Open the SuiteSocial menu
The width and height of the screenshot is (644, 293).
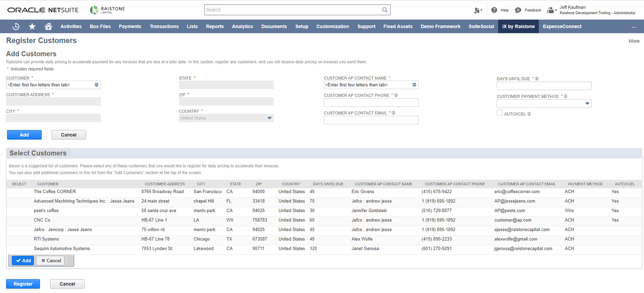click(x=481, y=27)
